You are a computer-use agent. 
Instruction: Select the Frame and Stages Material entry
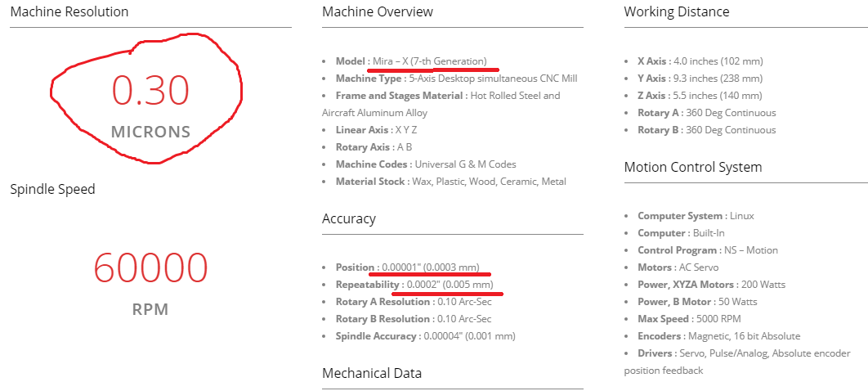coord(441,104)
